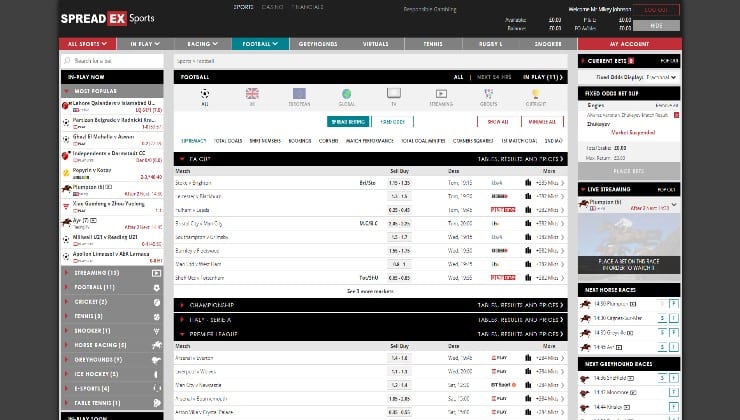740x420 pixels.
Task: Select the Total Goals market tab
Action: click(228, 141)
